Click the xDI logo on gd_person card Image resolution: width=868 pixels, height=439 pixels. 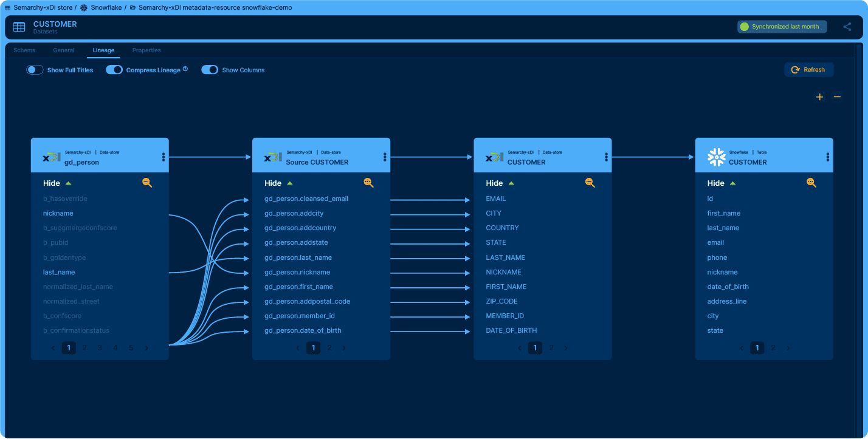coord(52,157)
